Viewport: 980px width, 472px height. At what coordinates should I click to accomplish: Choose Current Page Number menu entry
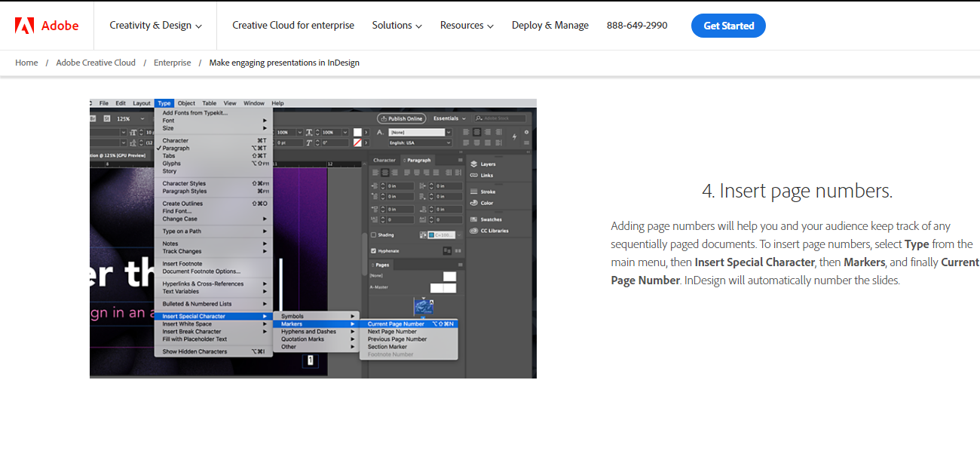coord(409,323)
